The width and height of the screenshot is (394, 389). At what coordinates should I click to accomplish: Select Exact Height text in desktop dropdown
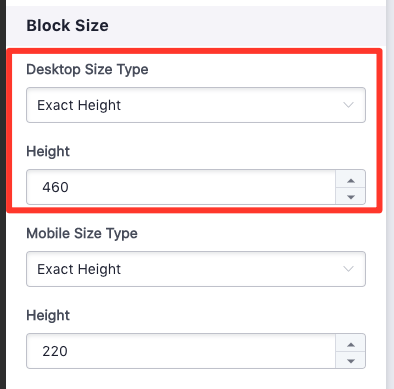[x=79, y=105]
